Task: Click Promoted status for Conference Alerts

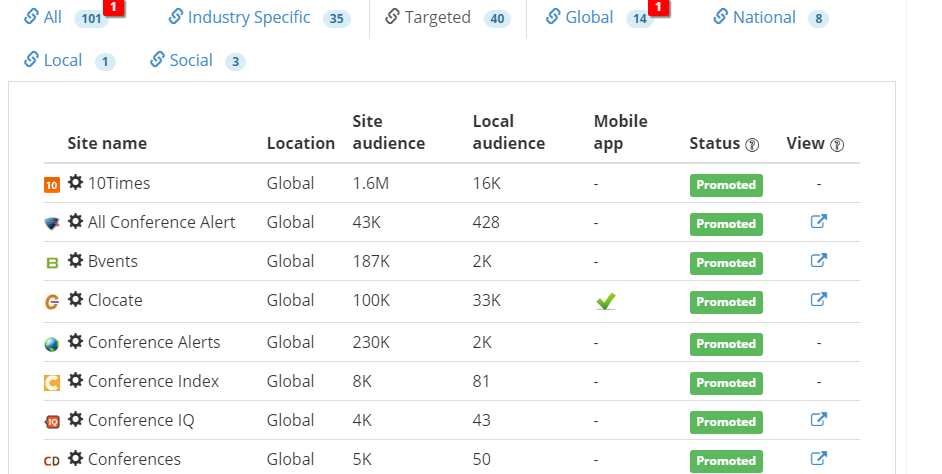Action: (726, 344)
